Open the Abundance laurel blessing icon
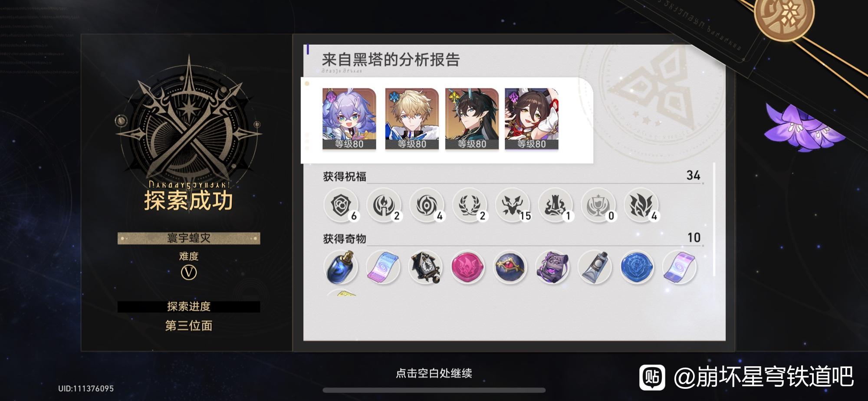Image resolution: width=868 pixels, height=401 pixels. pos(470,205)
